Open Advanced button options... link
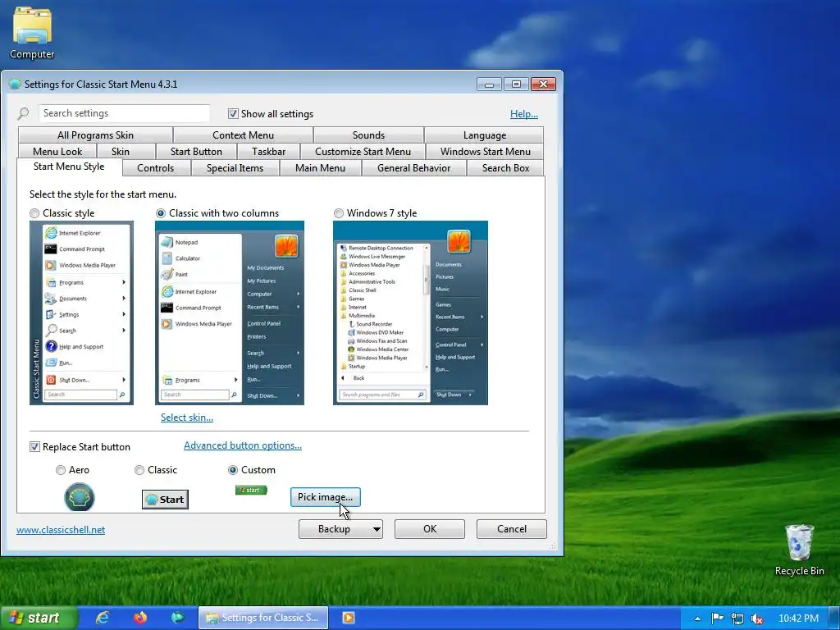Viewport: 840px width, 630px height. click(243, 445)
